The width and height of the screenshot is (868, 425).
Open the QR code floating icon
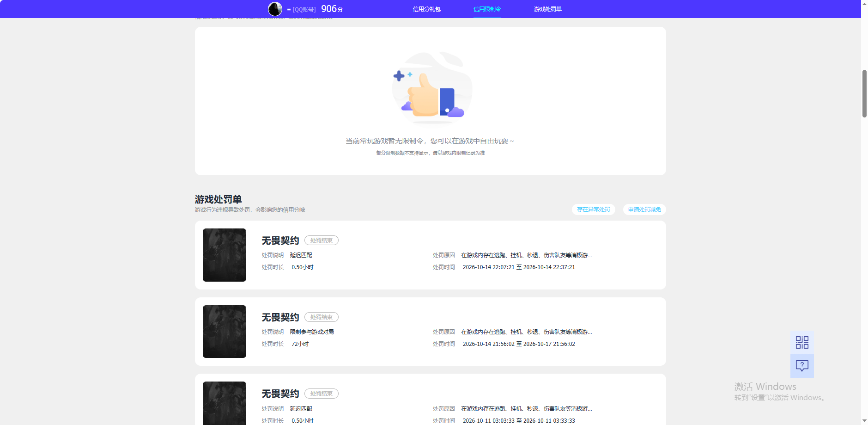[x=802, y=343]
